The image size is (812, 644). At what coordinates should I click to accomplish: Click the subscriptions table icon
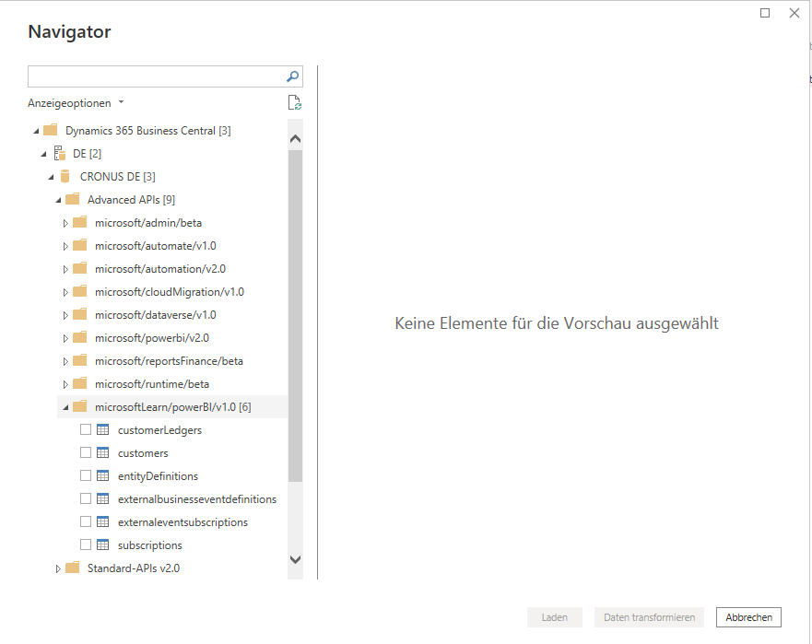pyautogui.click(x=103, y=544)
